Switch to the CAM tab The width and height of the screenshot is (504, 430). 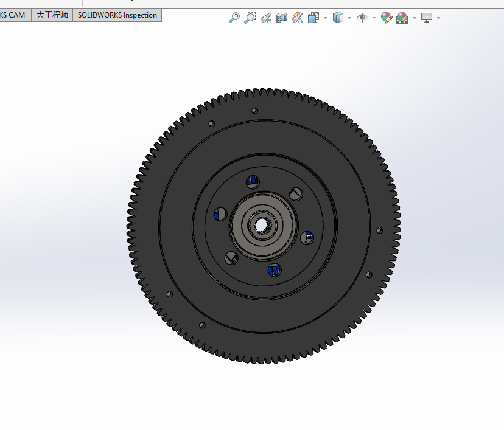[x=14, y=15]
